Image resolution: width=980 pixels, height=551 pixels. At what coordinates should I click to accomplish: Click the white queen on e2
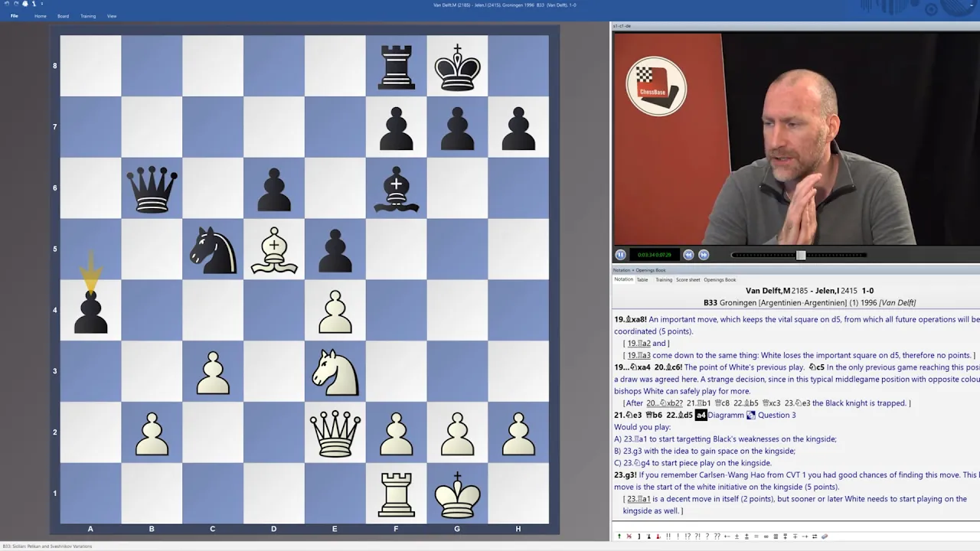[x=335, y=432]
